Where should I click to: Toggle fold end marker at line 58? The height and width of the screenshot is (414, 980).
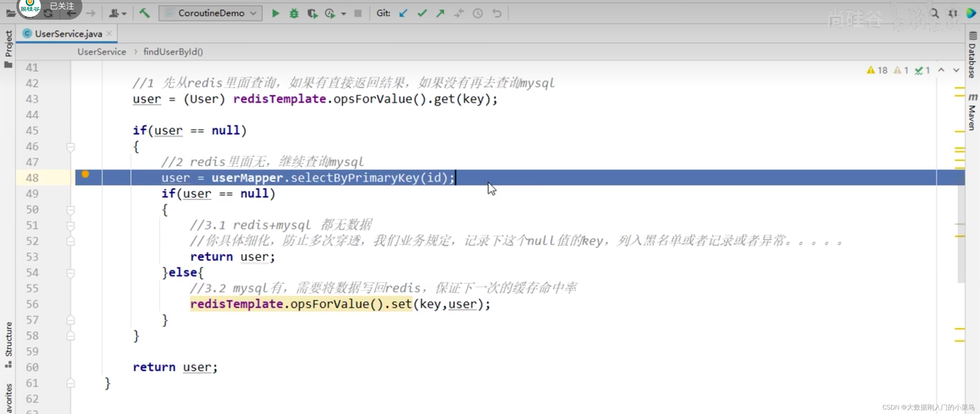pos(70,336)
